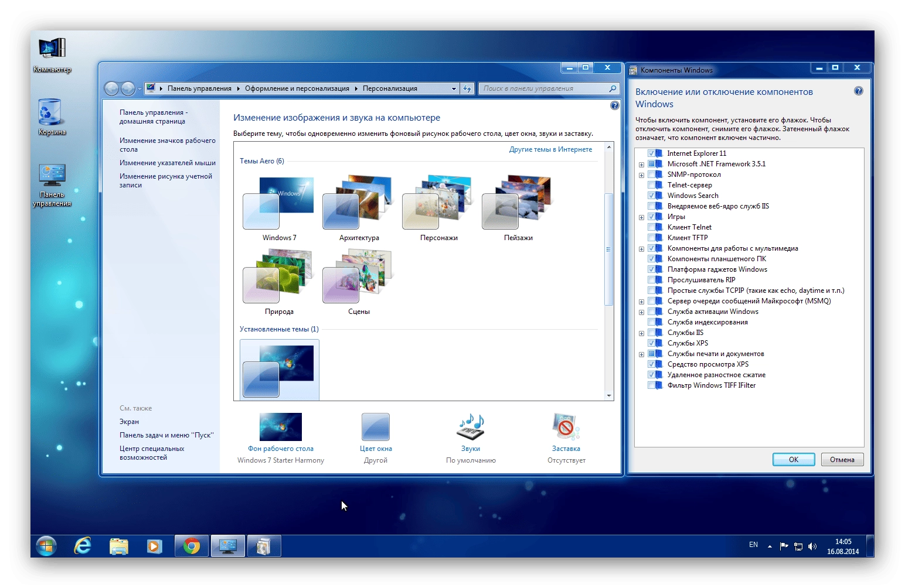Image resolution: width=905 pixels, height=588 pixels.
Task: Enable the Клиент Telnet checkbox
Action: tap(651, 227)
